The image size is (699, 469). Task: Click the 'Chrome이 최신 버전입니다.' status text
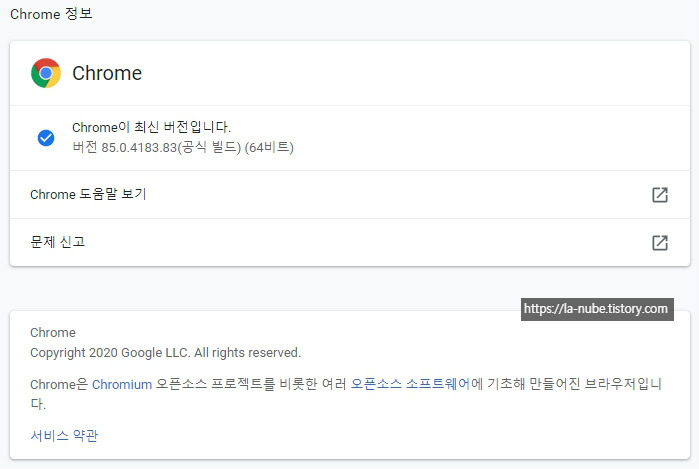click(x=152, y=128)
